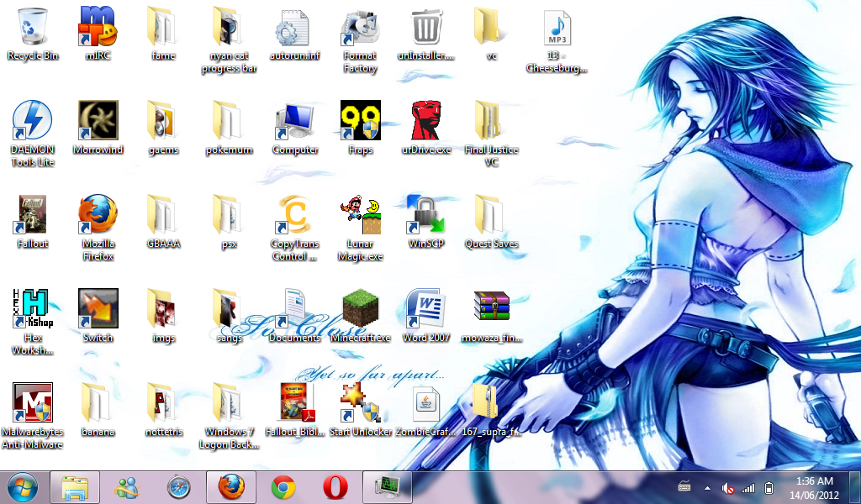Screen dimensions: 861x504
Task: Launch Opera from the taskbar
Action: pyautogui.click(x=335, y=487)
